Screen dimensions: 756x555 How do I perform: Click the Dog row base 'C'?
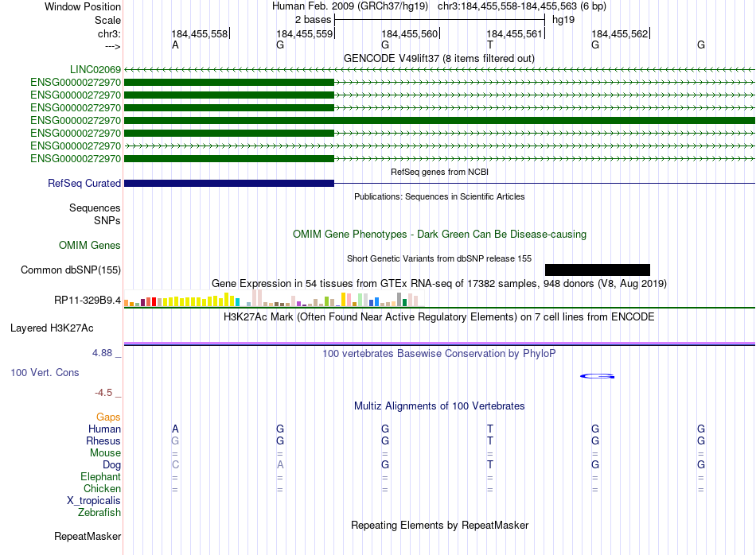[x=175, y=465]
